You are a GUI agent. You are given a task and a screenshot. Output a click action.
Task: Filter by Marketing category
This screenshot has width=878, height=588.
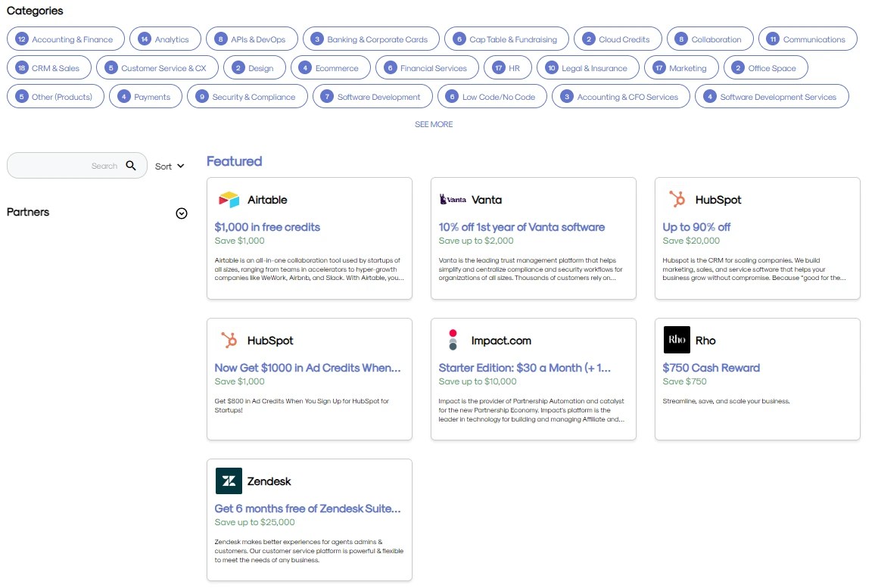pyautogui.click(x=681, y=68)
